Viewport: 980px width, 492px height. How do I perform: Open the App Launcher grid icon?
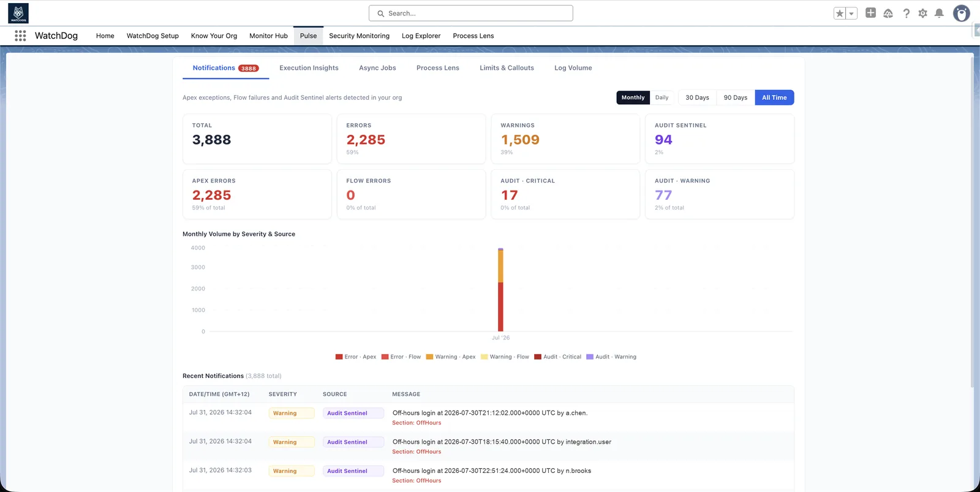(x=20, y=36)
